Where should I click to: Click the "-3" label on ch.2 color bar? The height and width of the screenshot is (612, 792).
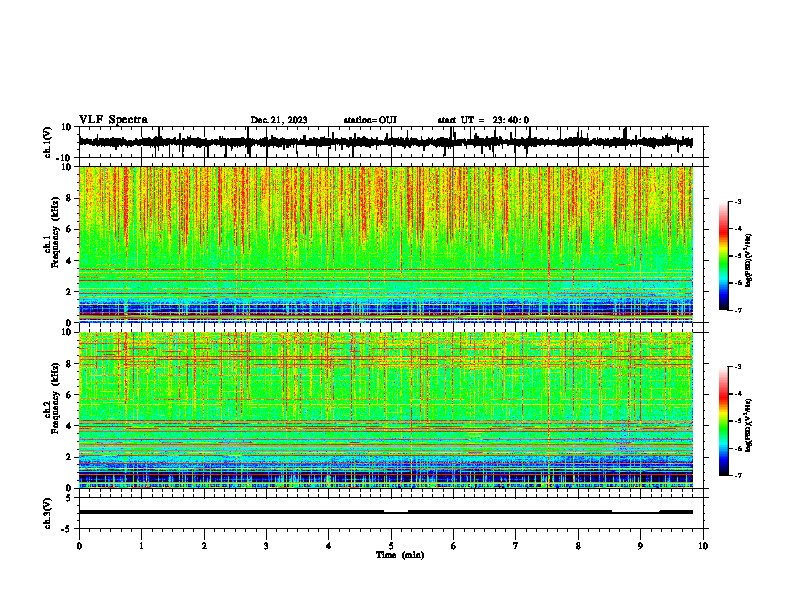pyautogui.click(x=737, y=367)
